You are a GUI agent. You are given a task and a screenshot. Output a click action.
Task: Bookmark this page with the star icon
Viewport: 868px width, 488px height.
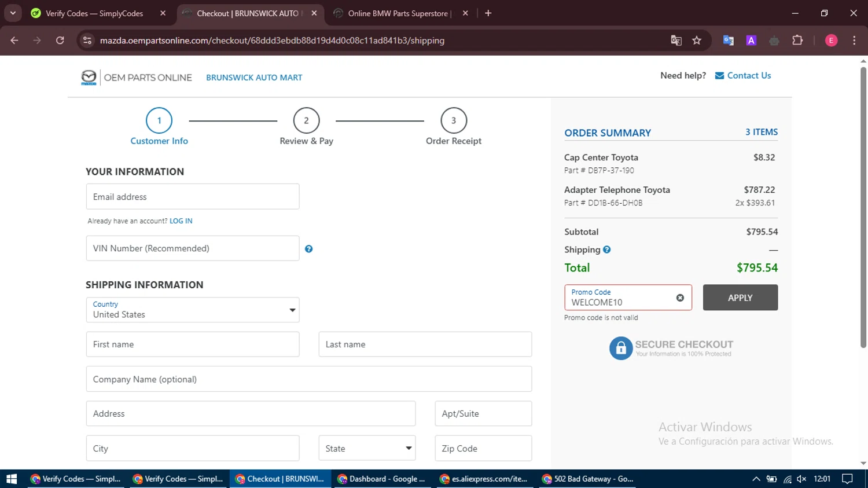pos(697,41)
